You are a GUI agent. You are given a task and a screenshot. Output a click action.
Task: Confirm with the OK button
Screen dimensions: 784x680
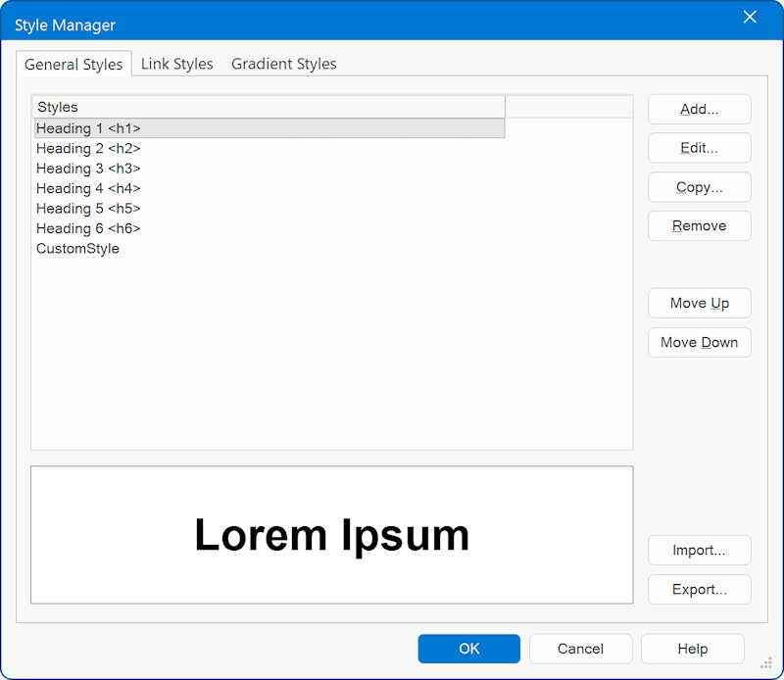[468, 649]
